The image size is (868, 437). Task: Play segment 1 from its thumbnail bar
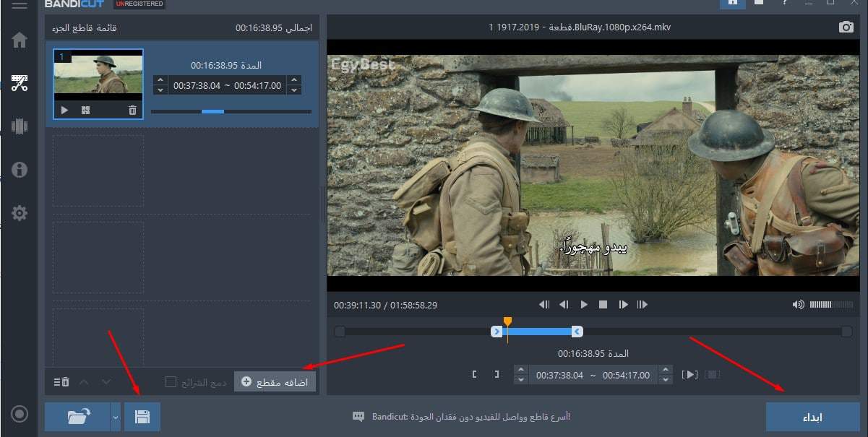coord(64,110)
